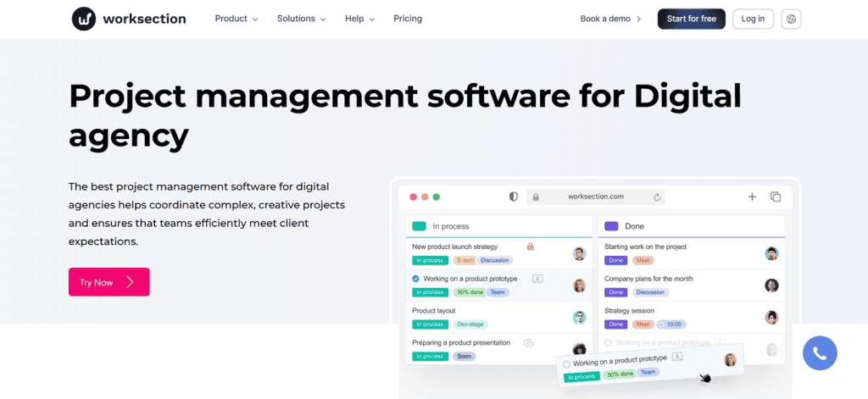Click the clock icon in the 15:00 tag
868x399 pixels.
pos(660,324)
